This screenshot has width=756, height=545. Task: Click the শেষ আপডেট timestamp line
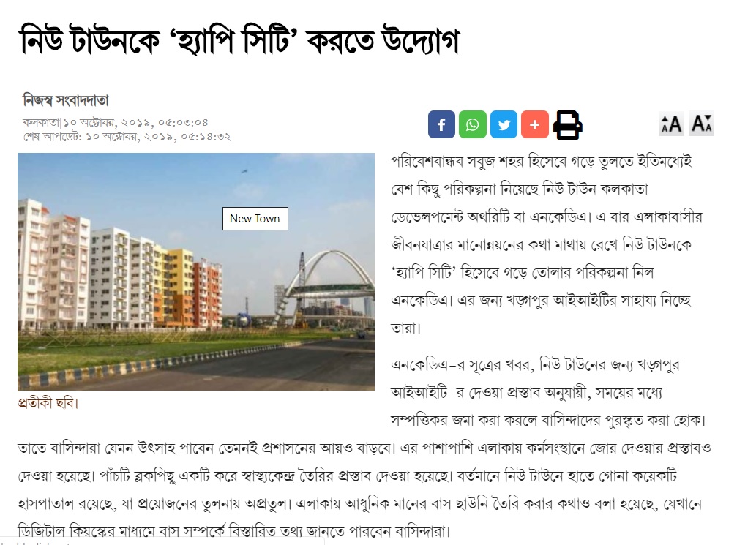coord(127,136)
